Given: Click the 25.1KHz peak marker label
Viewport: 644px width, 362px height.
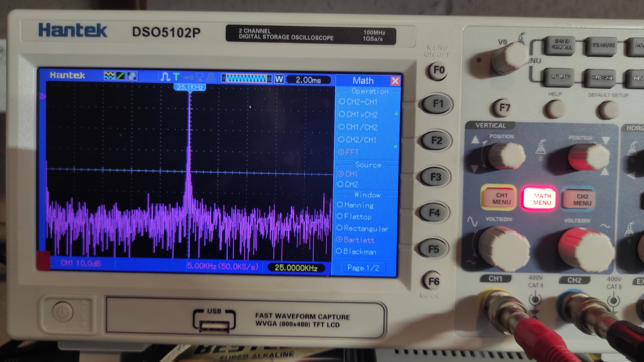Looking at the screenshot, I should coord(190,87).
